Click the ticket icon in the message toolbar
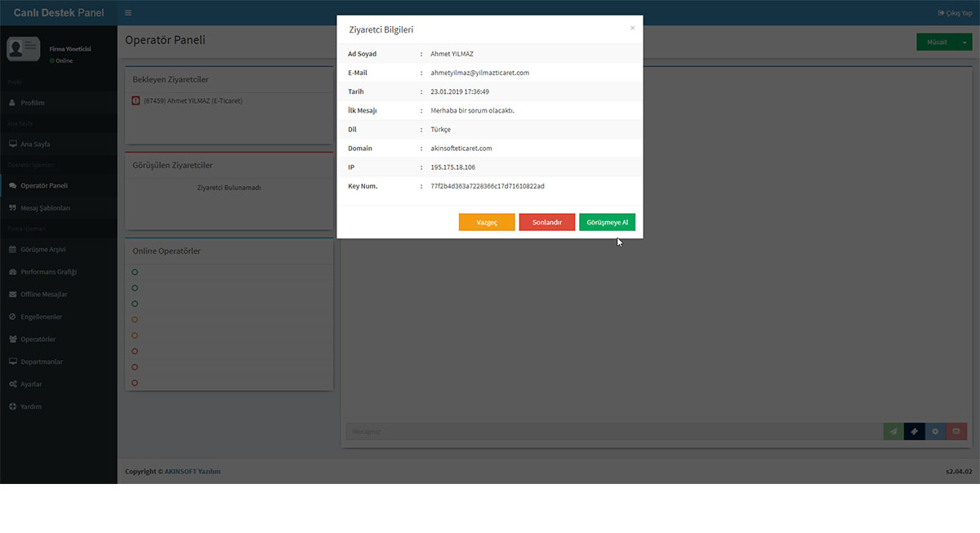 [x=914, y=431]
